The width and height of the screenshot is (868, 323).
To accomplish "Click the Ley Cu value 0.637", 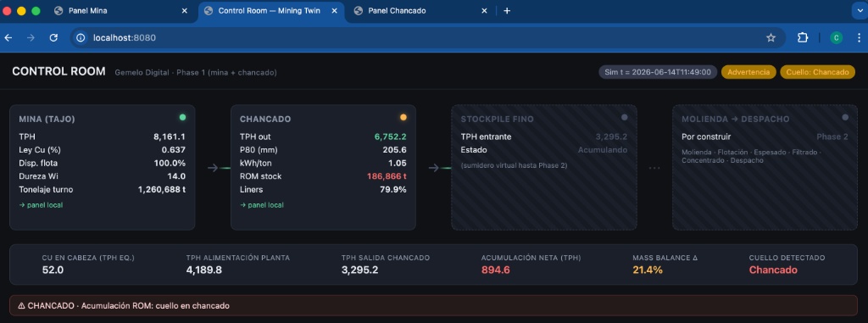I will (174, 149).
